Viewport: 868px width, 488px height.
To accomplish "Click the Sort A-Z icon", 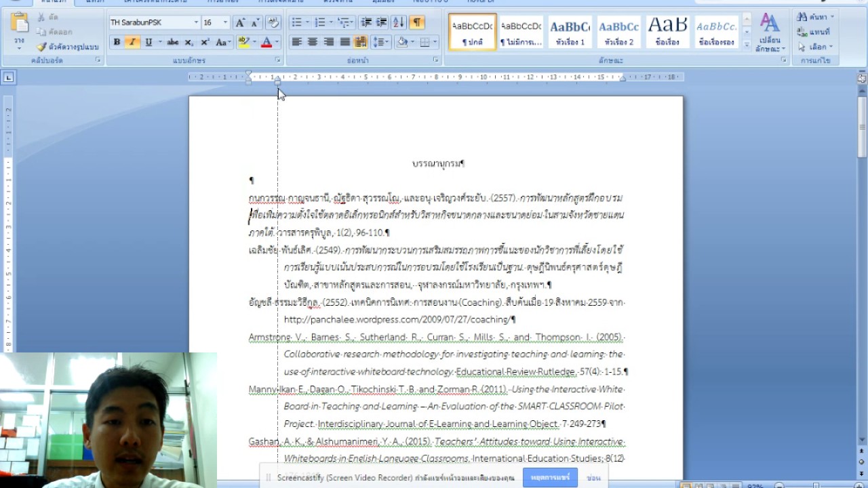I will 399,22.
